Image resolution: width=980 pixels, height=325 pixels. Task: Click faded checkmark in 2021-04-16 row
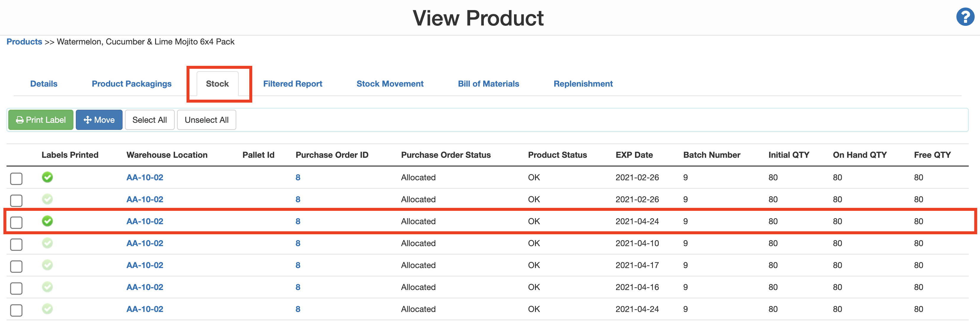[47, 287]
